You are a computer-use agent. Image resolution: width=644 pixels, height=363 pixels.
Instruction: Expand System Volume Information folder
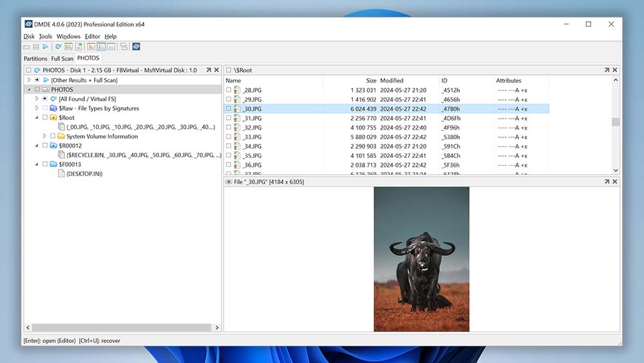pos(44,136)
